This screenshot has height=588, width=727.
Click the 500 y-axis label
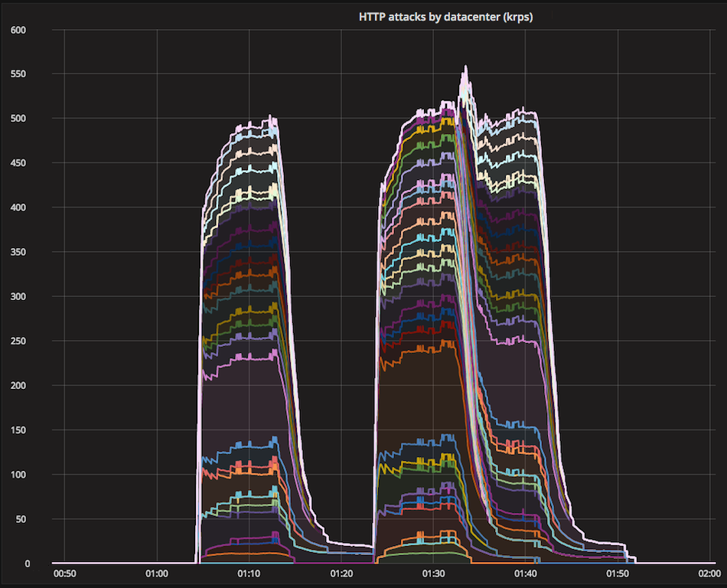pos(18,118)
